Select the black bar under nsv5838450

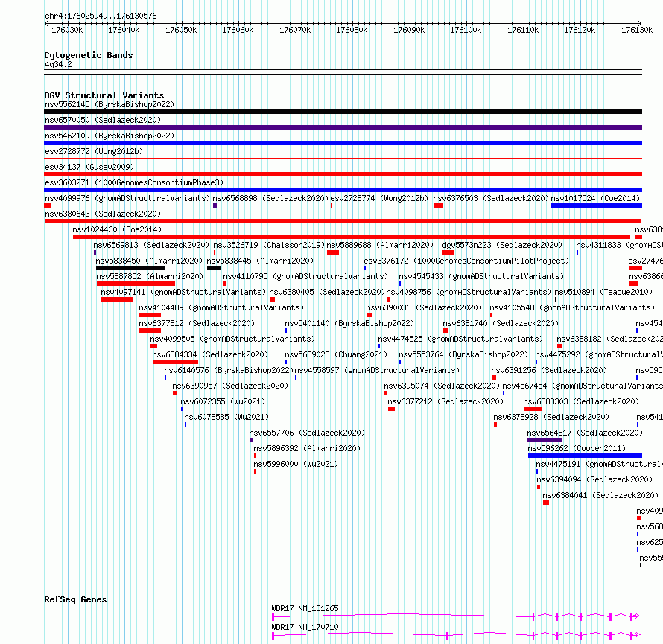coord(130,268)
